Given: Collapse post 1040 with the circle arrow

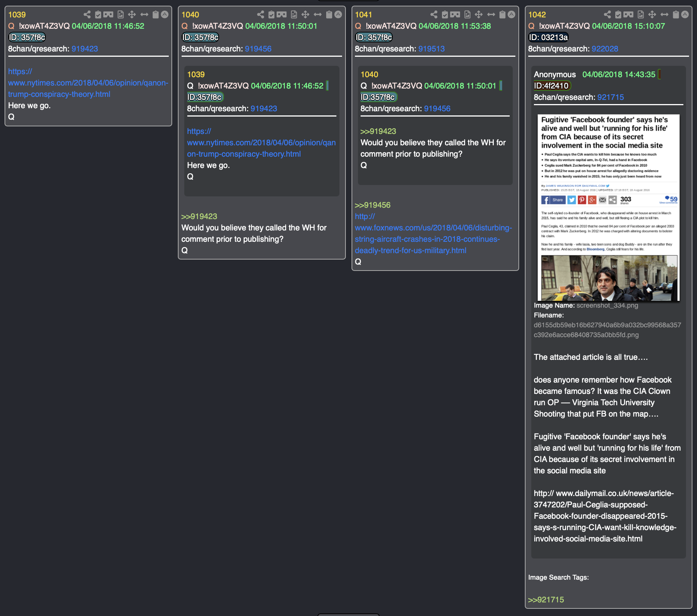Looking at the screenshot, I should point(338,14).
